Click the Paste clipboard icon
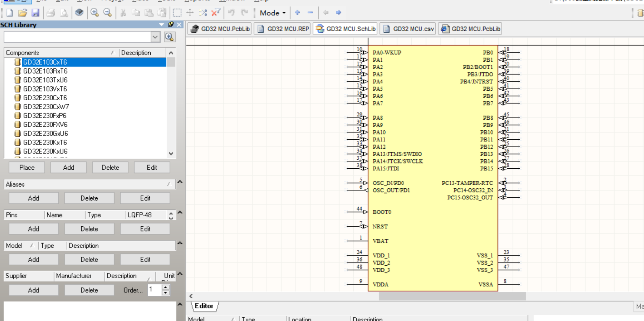644x321 pixels. point(149,13)
